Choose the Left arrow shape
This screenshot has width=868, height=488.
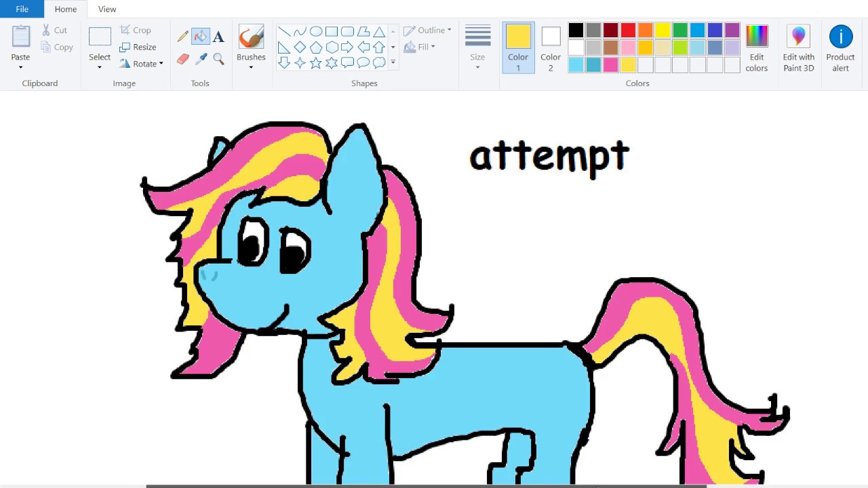(x=363, y=47)
